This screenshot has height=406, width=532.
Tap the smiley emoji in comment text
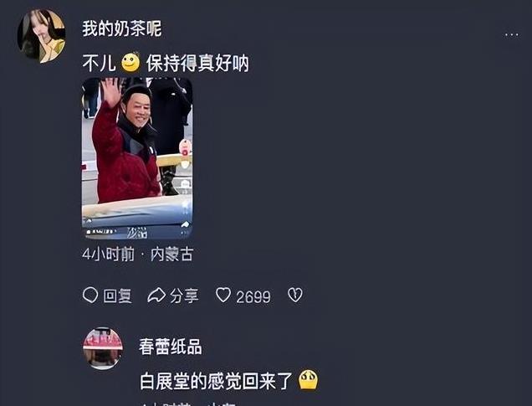(x=130, y=62)
